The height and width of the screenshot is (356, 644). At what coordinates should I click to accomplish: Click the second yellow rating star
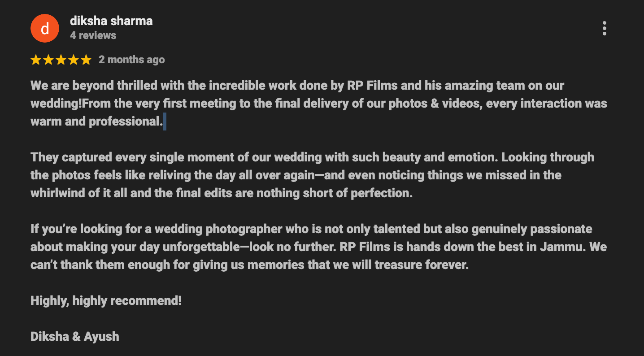coord(48,60)
